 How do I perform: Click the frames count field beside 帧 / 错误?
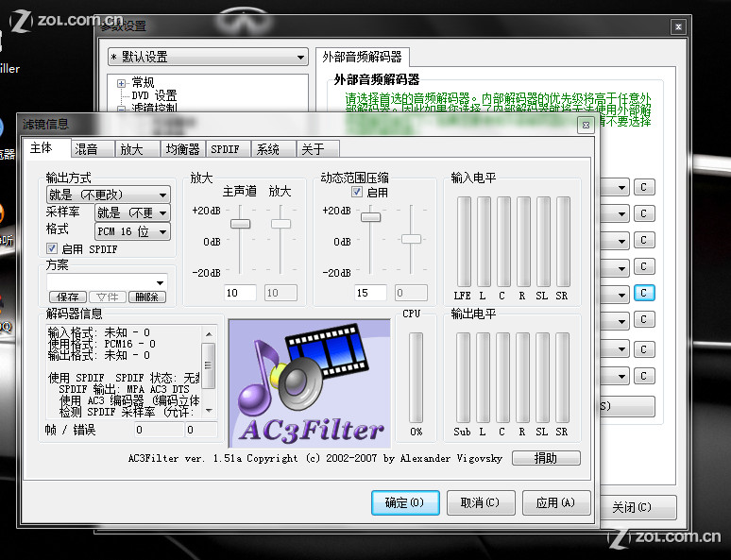pos(159,430)
